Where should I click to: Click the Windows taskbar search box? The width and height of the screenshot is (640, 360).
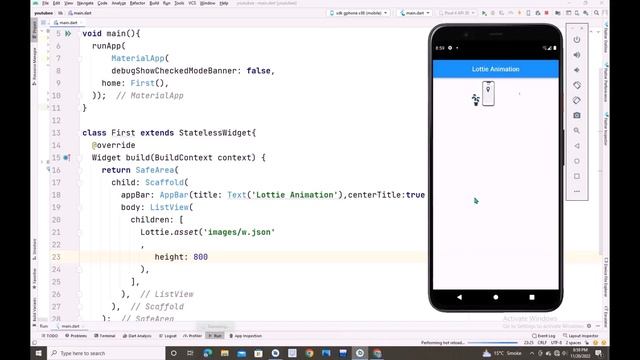click(106, 353)
